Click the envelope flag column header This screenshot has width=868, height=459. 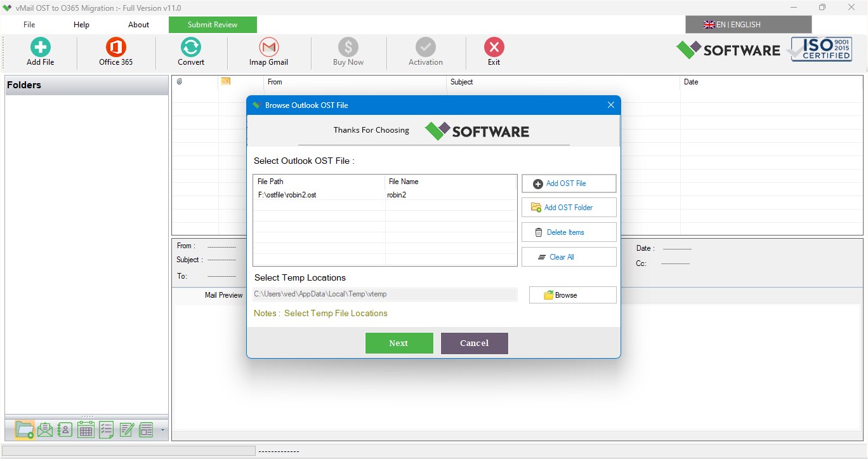pyautogui.click(x=240, y=82)
